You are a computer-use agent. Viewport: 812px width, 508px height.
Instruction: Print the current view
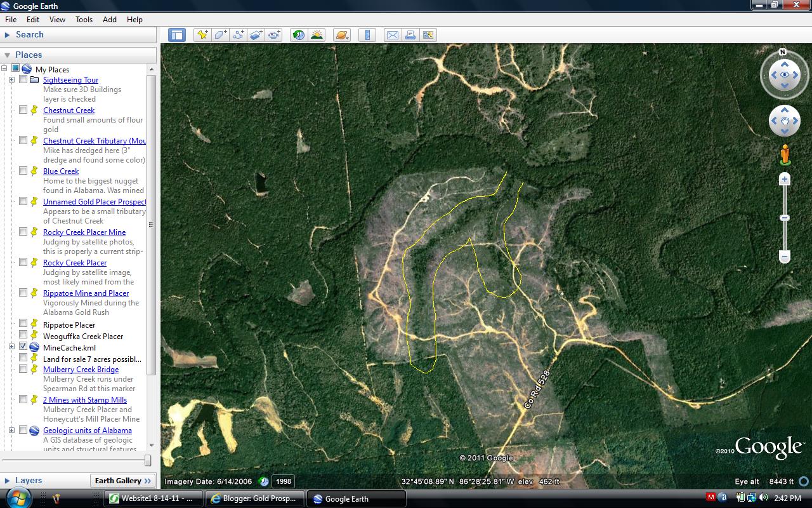click(x=410, y=35)
